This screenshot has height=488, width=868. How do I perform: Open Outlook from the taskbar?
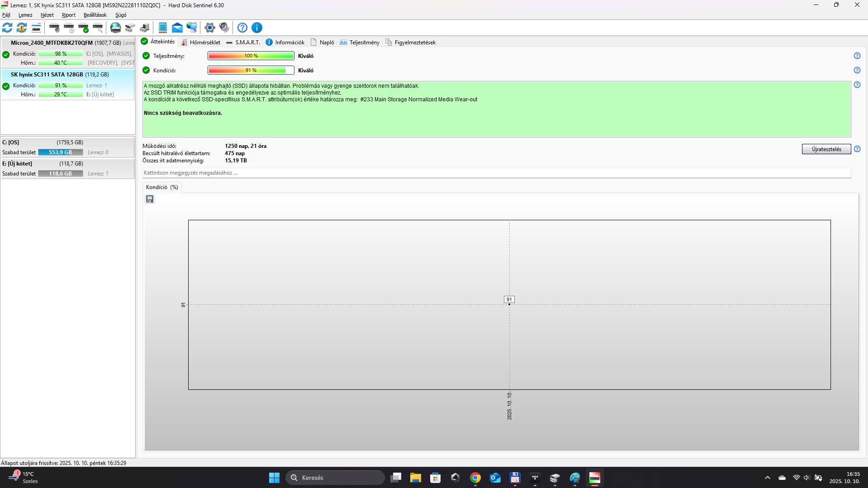tap(495, 478)
